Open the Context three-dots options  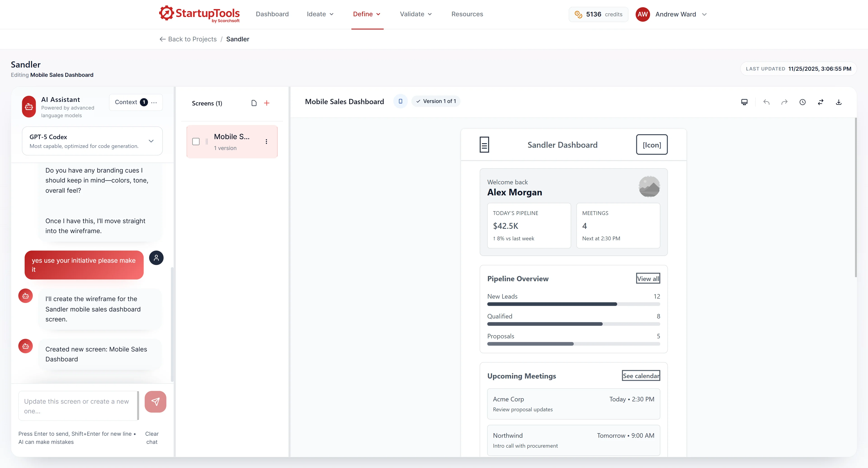(x=154, y=102)
